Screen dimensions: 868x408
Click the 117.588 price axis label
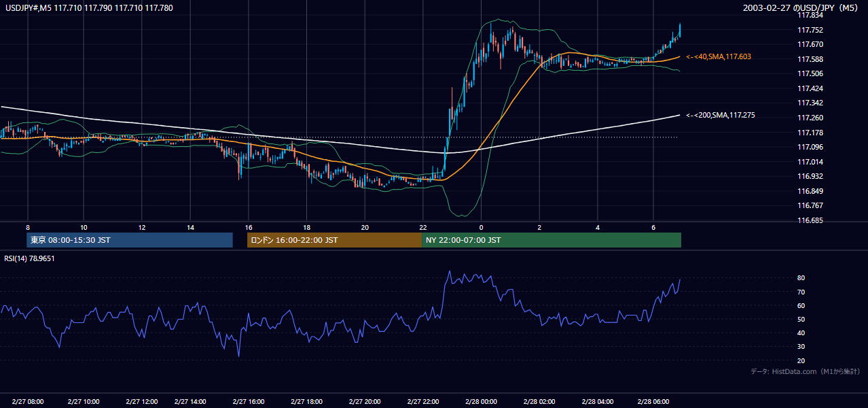coord(810,59)
